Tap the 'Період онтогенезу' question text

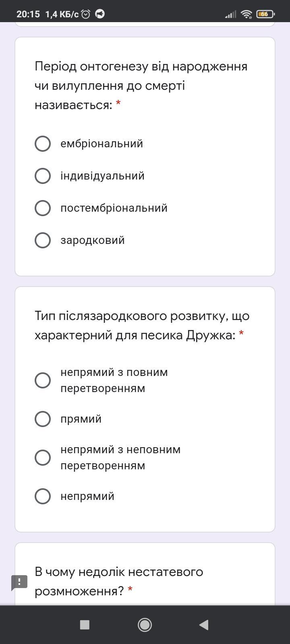click(141, 85)
